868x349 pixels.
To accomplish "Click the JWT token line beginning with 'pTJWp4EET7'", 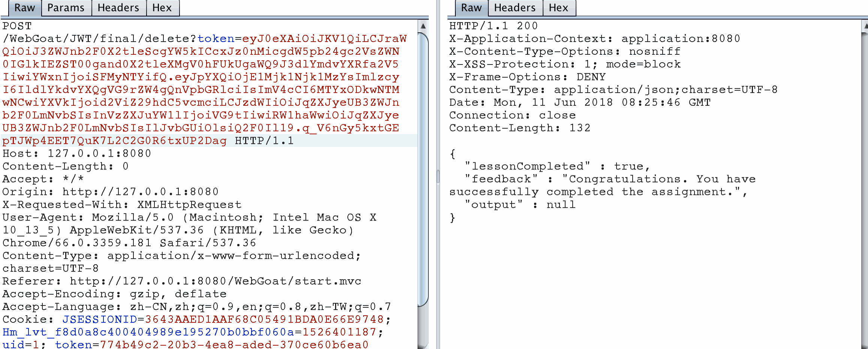I will click(x=115, y=141).
